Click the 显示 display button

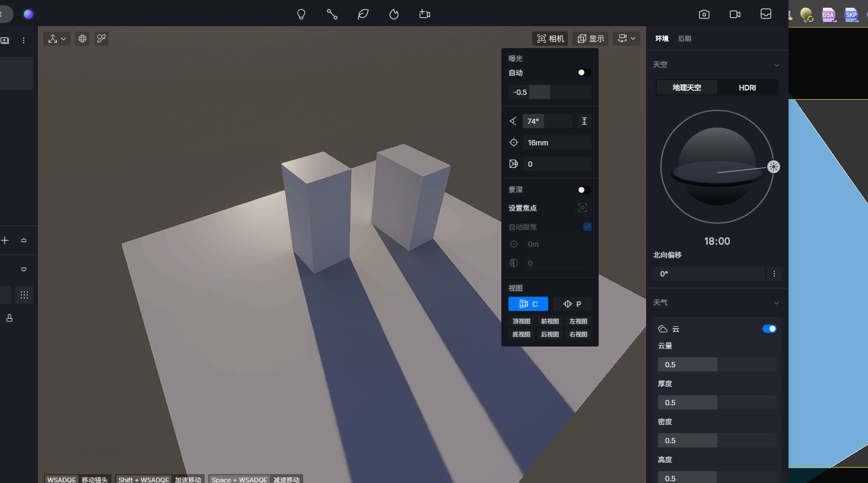(590, 39)
